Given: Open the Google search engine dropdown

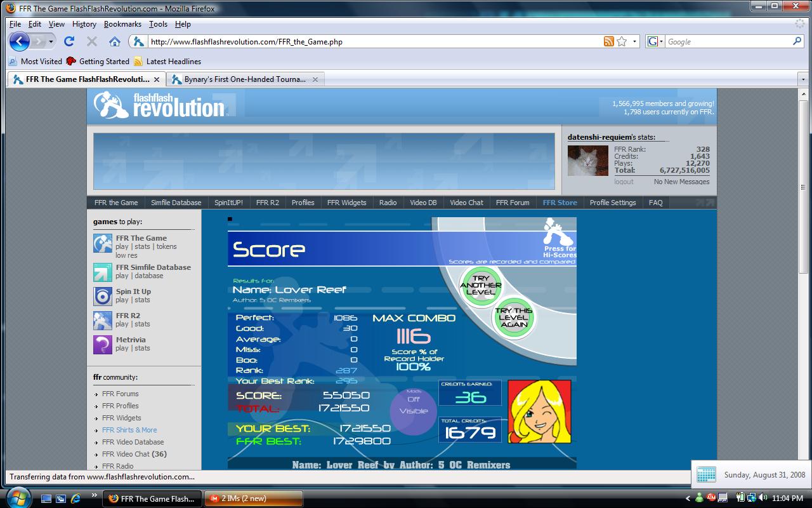Looking at the screenshot, I should click(x=655, y=42).
